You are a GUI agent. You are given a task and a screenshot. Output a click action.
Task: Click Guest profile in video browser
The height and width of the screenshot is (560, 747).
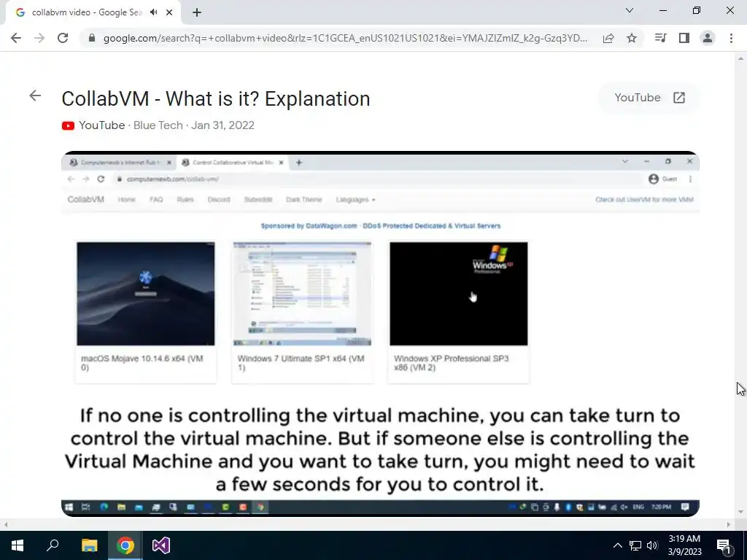[x=662, y=179]
